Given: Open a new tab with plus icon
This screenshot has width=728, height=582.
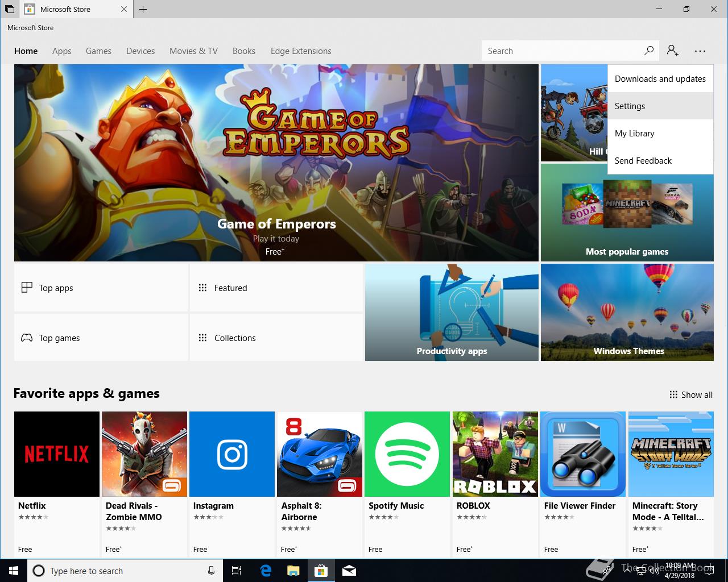Looking at the screenshot, I should point(143,9).
